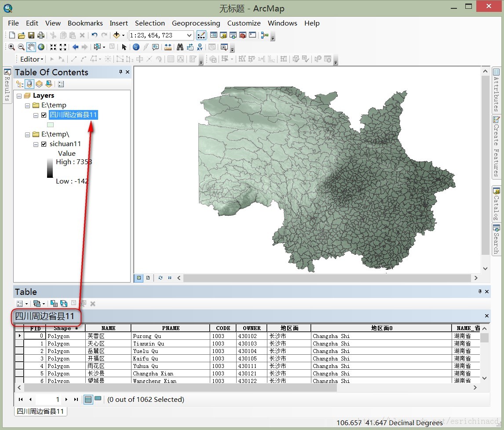The height and width of the screenshot is (430, 504).
Task: Click the sichuan11 grayscale color ramp
Action: click(x=50, y=168)
